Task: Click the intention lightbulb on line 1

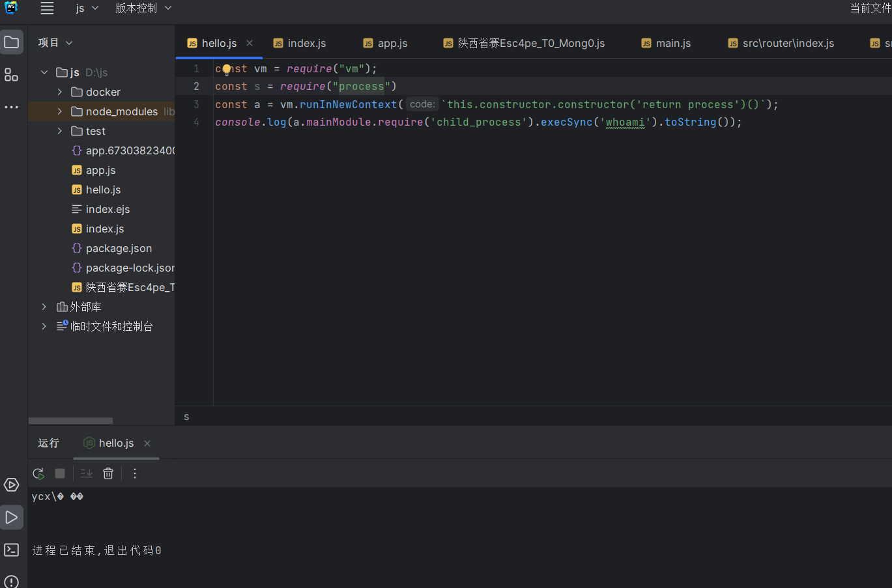Action: coord(227,70)
